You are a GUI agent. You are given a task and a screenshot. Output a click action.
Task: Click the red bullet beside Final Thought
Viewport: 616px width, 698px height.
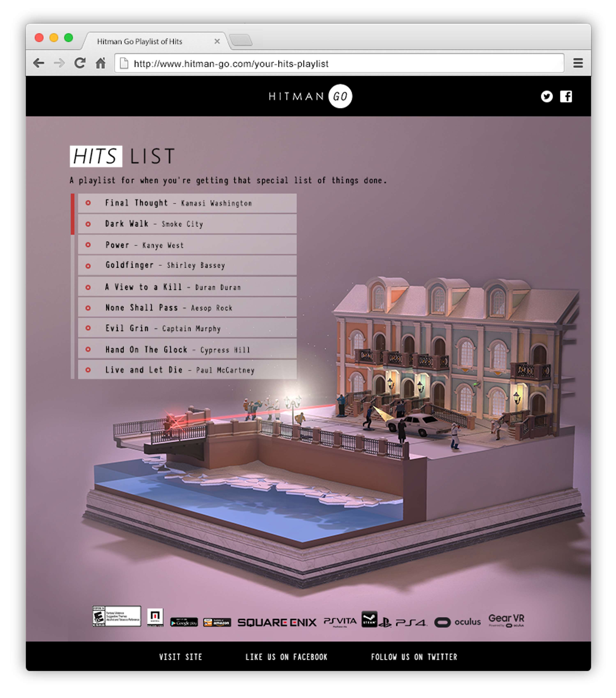(88, 203)
